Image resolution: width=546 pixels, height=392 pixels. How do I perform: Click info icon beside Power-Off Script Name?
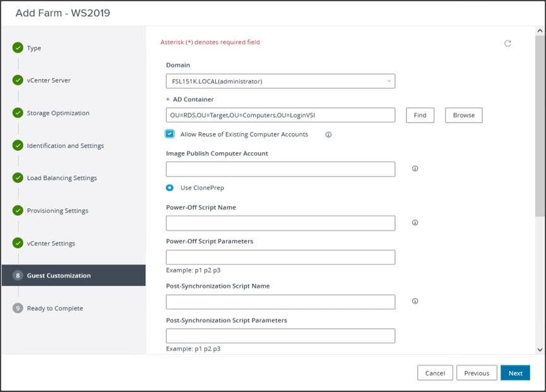(415, 223)
